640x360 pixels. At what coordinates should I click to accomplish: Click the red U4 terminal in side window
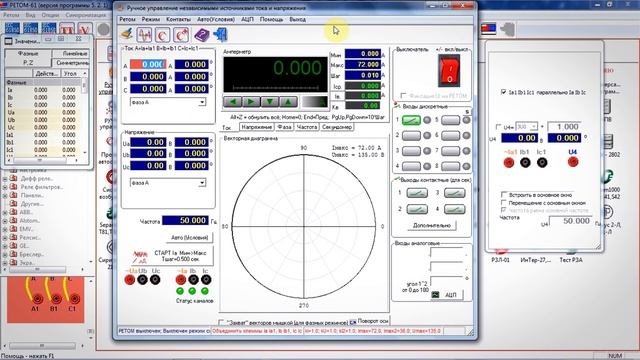pyautogui.click(x=573, y=162)
